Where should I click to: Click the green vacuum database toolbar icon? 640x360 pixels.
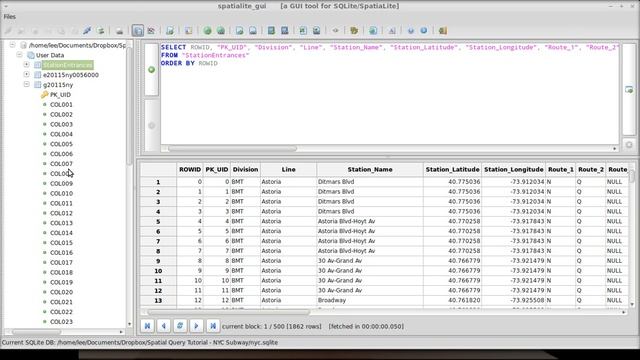coord(100,31)
